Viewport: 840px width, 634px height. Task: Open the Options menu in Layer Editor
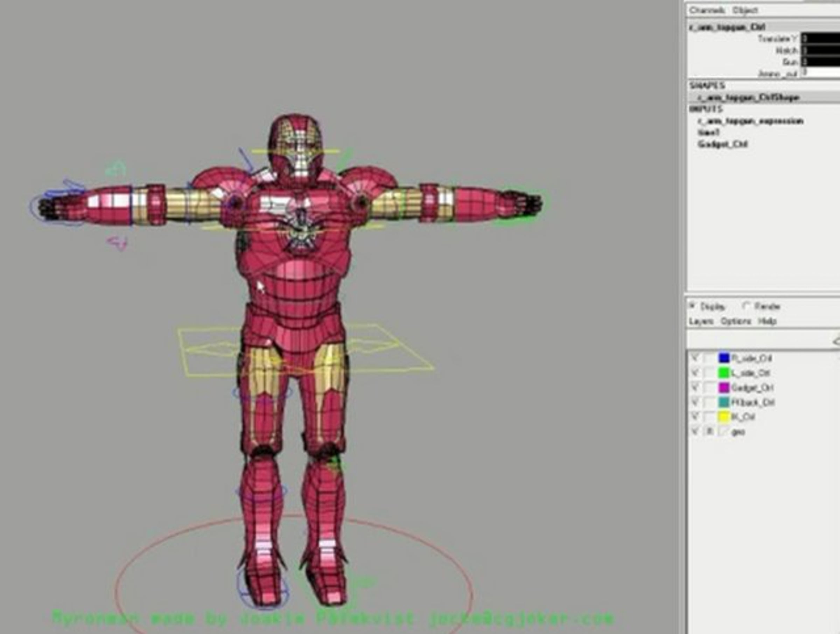(x=736, y=321)
